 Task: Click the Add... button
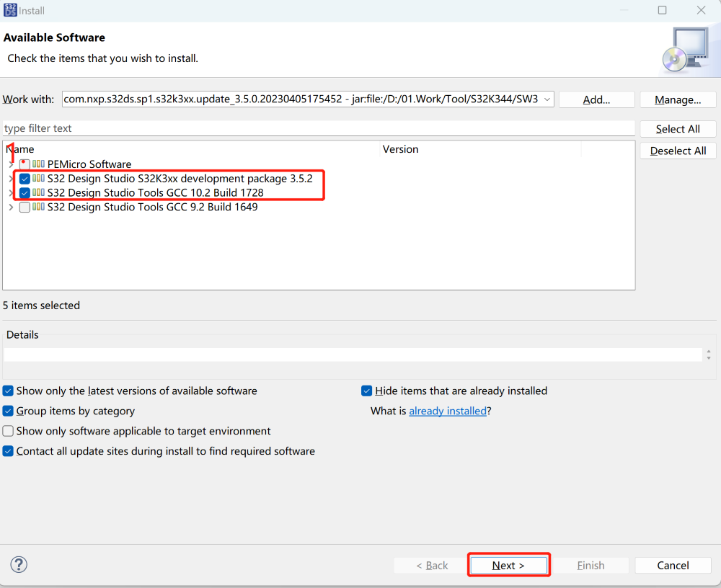pyautogui.click(x=596, y=99)
